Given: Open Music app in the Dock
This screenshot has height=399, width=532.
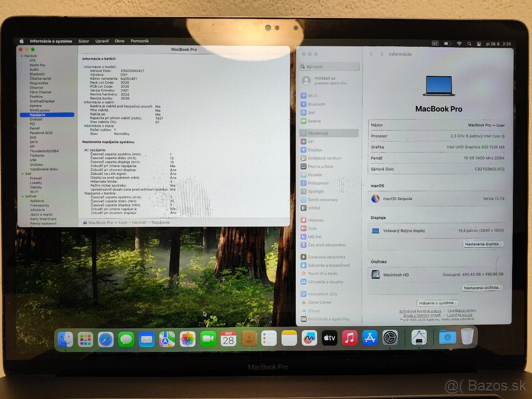Looking at the screenshot, I should coord(350,338).
